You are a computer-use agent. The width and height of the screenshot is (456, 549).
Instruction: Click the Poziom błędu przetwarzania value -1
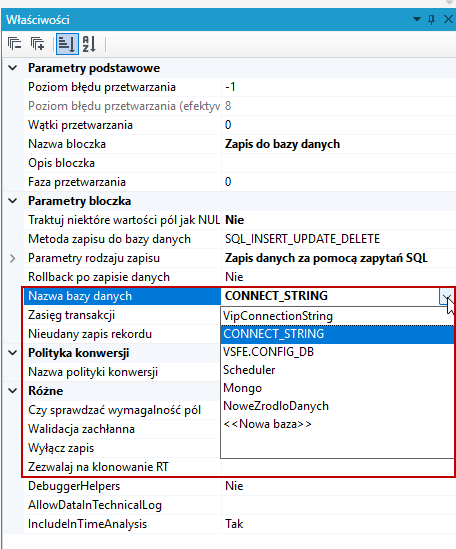coord(339,87)
